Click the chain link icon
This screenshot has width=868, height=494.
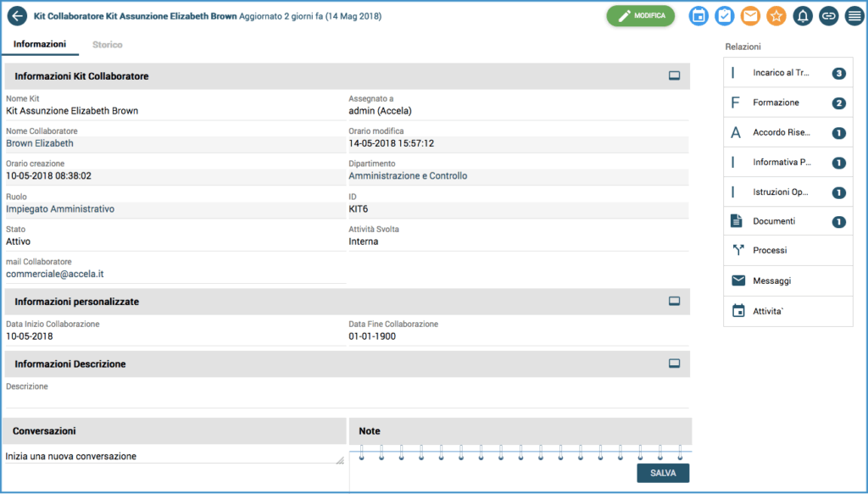point(828,16)
